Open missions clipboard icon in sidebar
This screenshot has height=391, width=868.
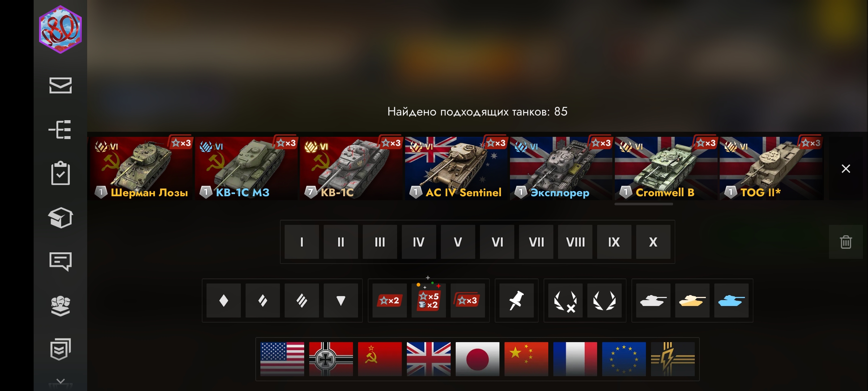click(60, 173)
